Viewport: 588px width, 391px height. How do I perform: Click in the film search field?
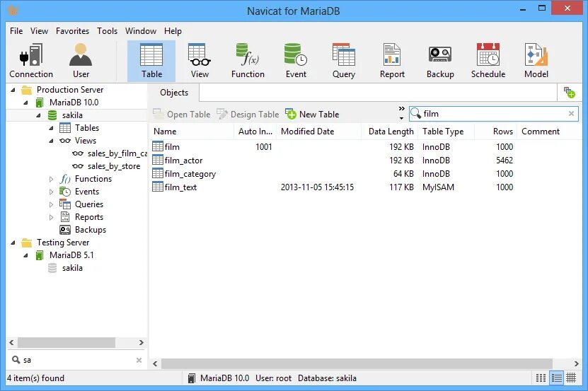coord(493,114)
